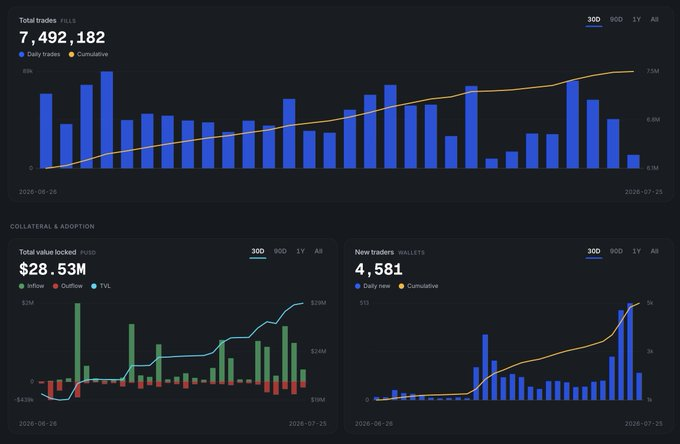Click the 4,581 new traders figure
680x444 pixels.
(x=379, y=270)
